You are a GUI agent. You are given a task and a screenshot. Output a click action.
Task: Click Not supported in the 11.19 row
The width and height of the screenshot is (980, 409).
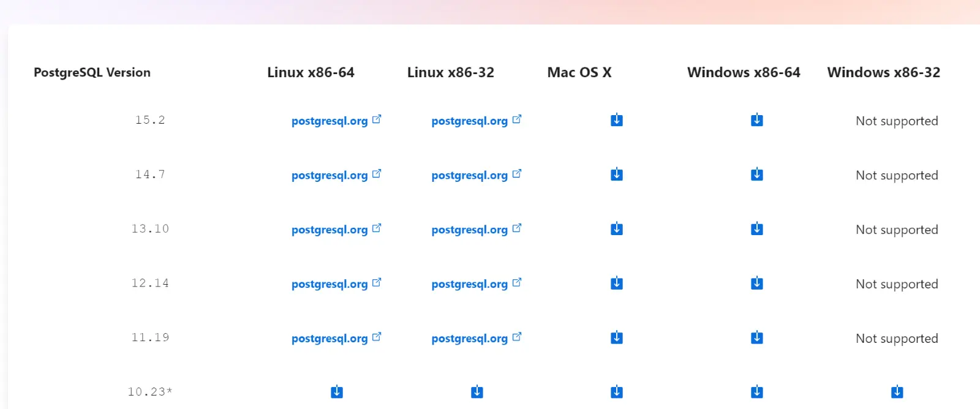(897, 339)
